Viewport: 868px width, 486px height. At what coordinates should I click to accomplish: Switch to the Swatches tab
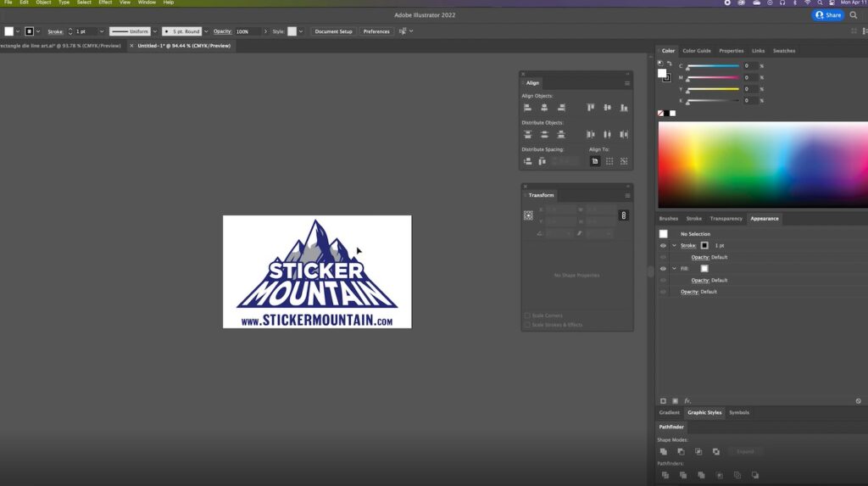pos(784,50)
